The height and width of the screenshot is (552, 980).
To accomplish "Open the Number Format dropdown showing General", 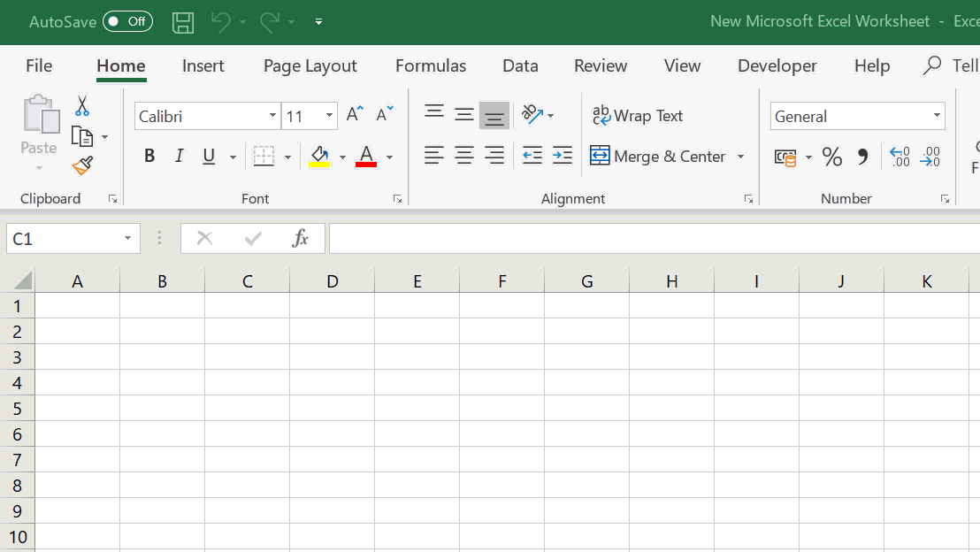I will tap(936, 116).
